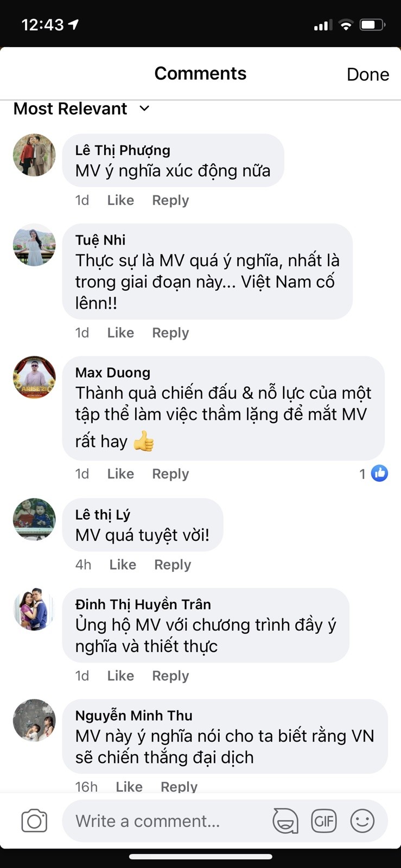Viewport: 401px width, 868px height.
Task: Open Max Duong's profile picture
Action: 34,378
